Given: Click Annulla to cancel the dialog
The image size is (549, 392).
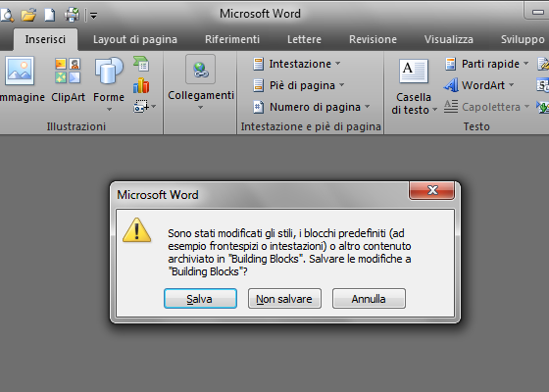Looking at the screenshot, I should point(369,299).
